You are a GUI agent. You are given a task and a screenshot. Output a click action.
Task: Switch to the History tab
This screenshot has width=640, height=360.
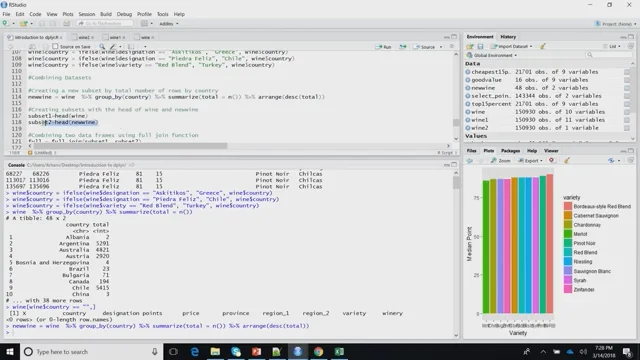508,37
